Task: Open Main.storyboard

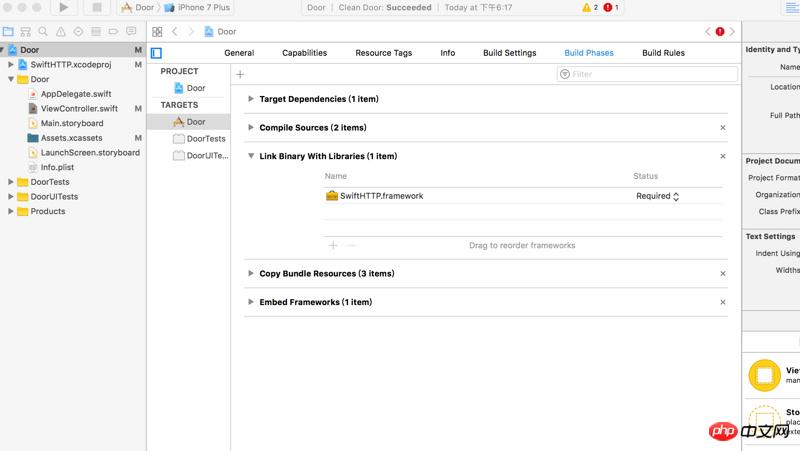Action: 73,123
